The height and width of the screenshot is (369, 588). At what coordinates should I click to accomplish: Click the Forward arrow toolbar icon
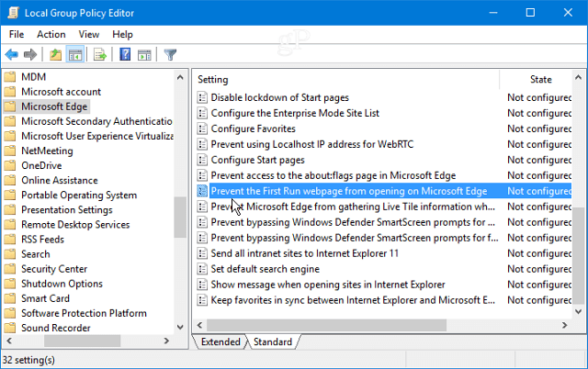tap(30, 55)
